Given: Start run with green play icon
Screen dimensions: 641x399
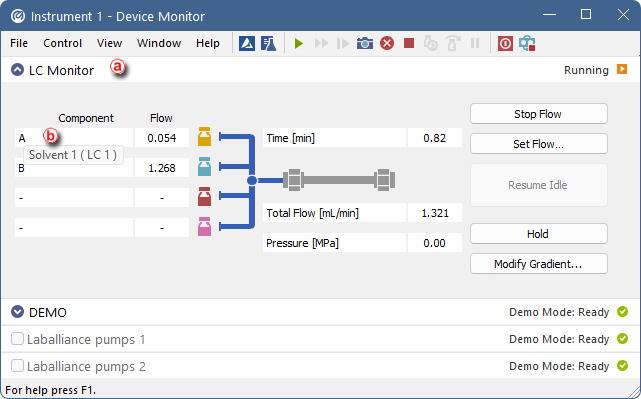Looking at the screenshot, I should pyautogui.click(x=299, y=43).
